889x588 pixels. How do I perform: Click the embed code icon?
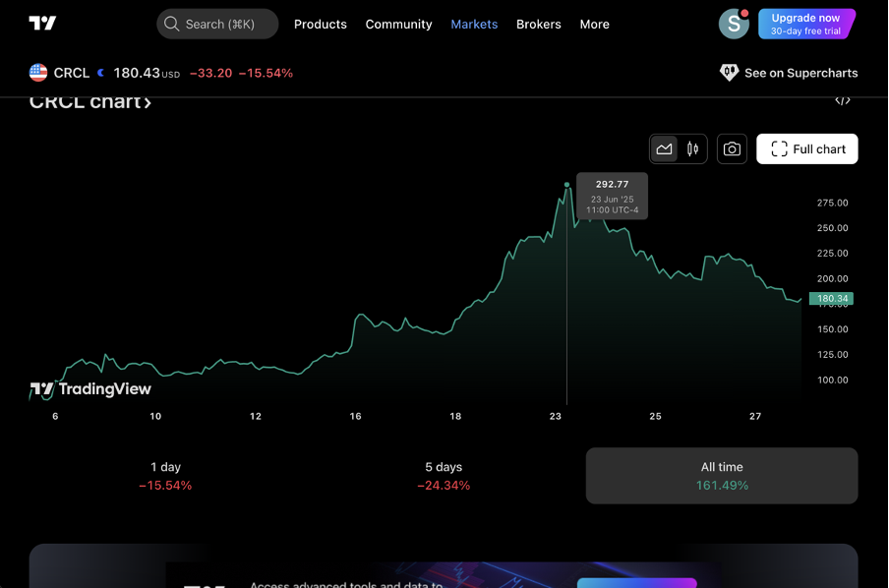[x=843, y=101]
